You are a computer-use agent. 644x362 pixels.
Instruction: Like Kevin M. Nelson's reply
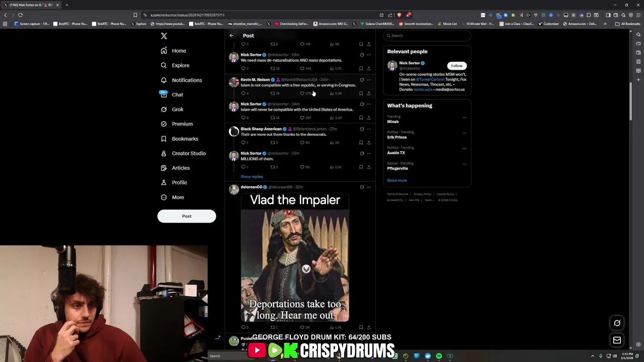click(x=305, y=94)
